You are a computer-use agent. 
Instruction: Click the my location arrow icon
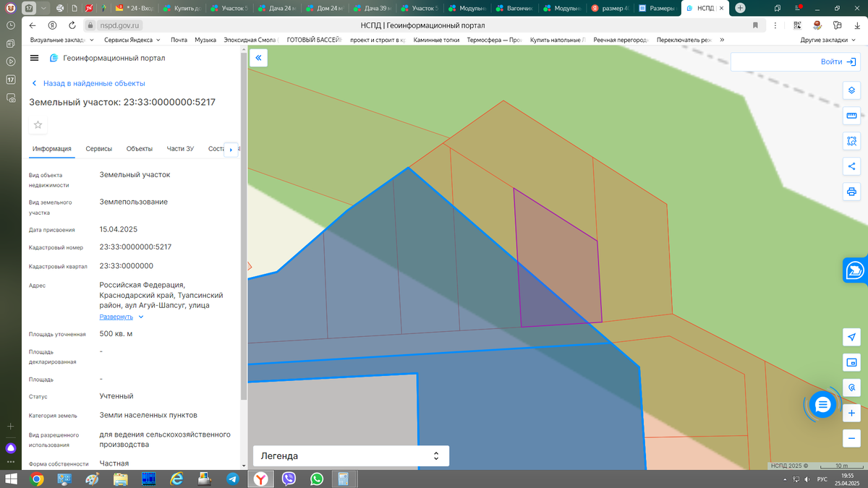851,338
